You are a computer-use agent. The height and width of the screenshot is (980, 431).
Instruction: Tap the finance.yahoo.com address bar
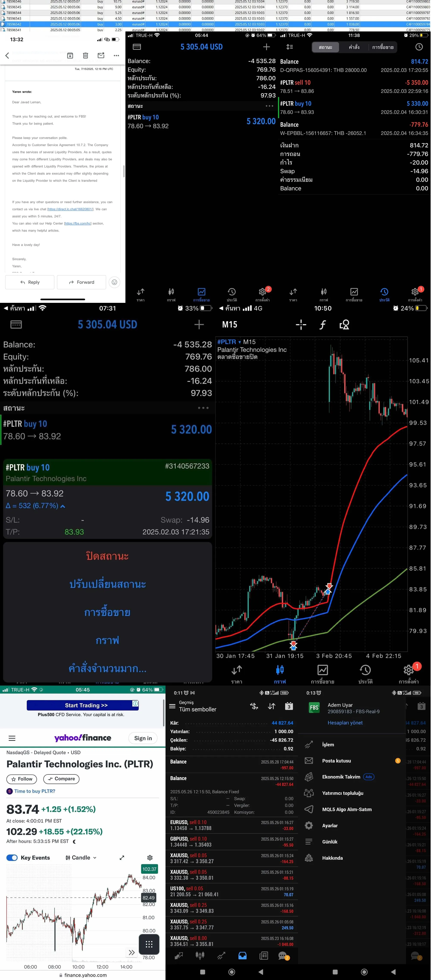pos(83,975)
